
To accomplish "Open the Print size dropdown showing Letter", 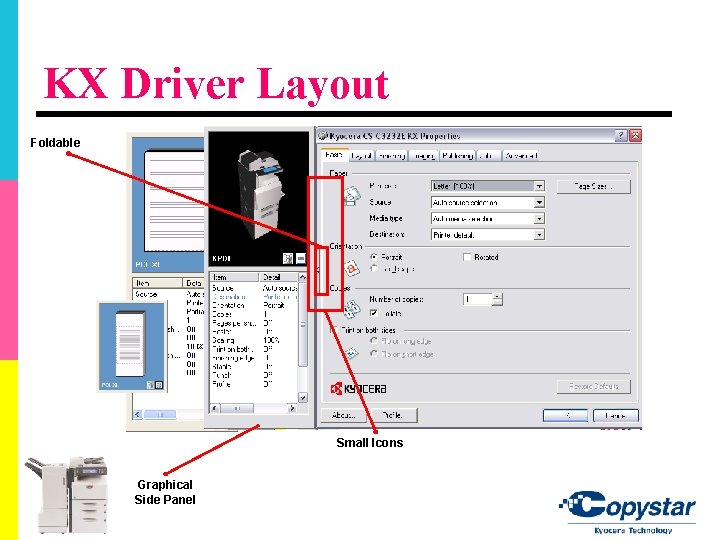I will 488,186.
